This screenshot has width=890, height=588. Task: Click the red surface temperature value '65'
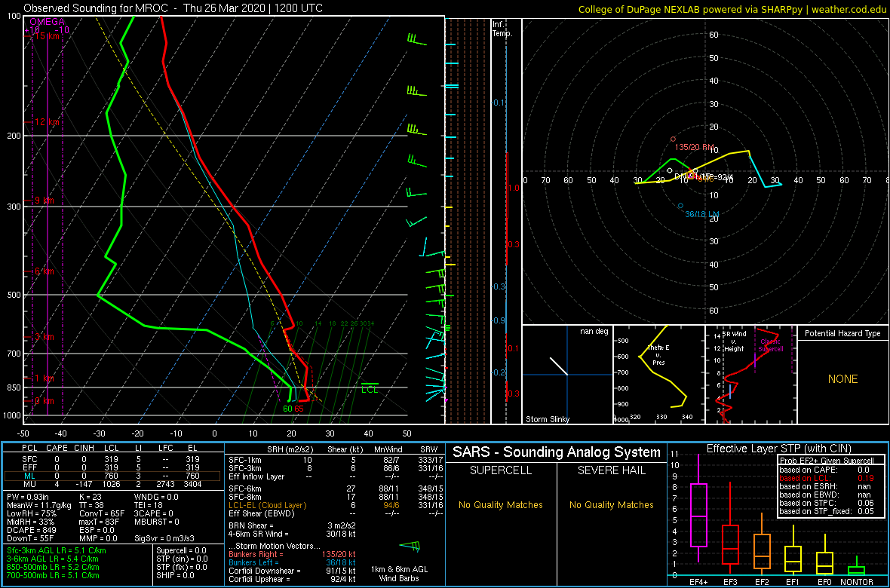click(x=299, y=408)
